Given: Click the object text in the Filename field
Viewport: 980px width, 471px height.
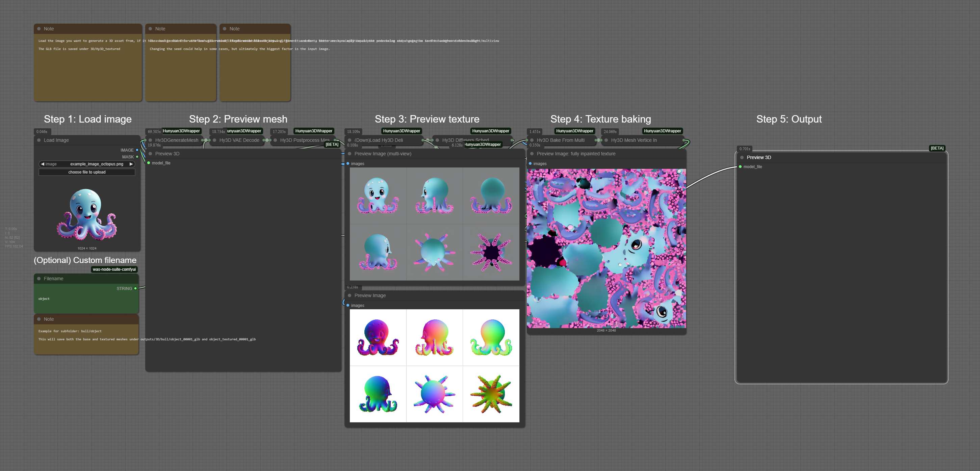Looking at the screenshot, I should click(x=44, y=299).
